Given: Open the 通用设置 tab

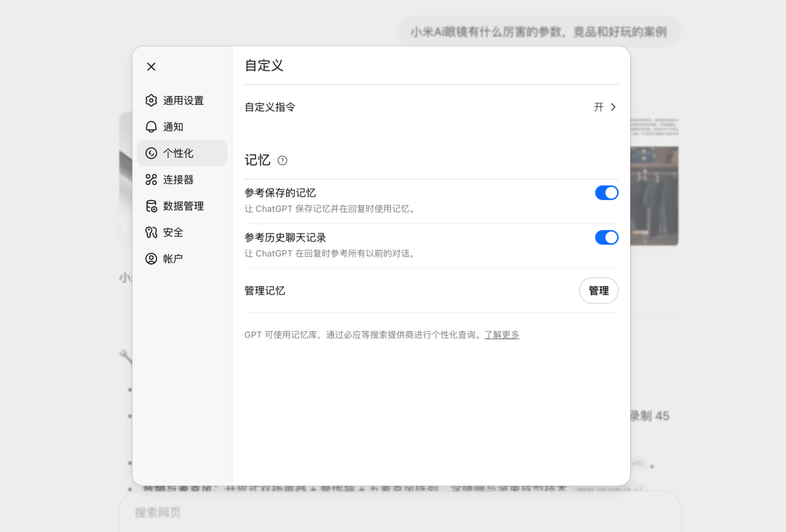Looking at the screenshot, I should (182, 100).
